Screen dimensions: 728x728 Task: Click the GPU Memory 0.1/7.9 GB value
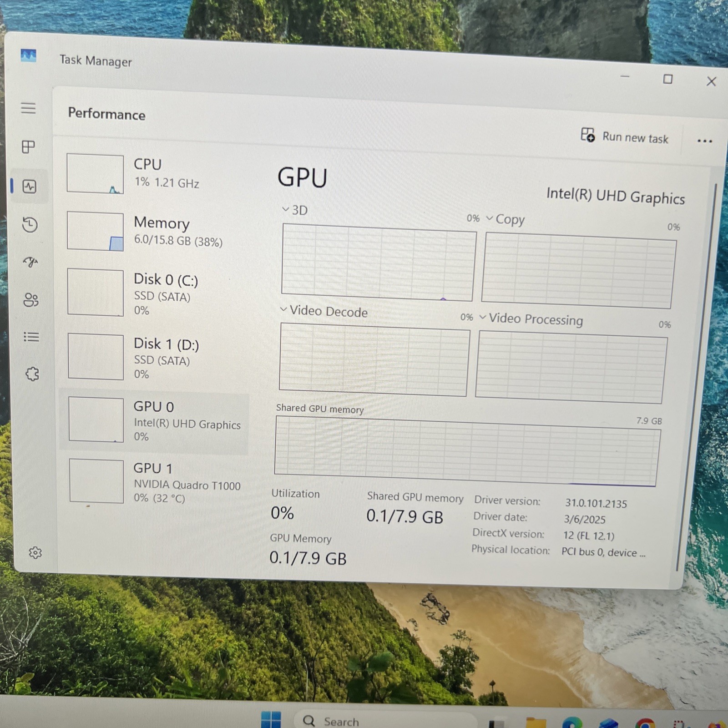click(308, 558)
